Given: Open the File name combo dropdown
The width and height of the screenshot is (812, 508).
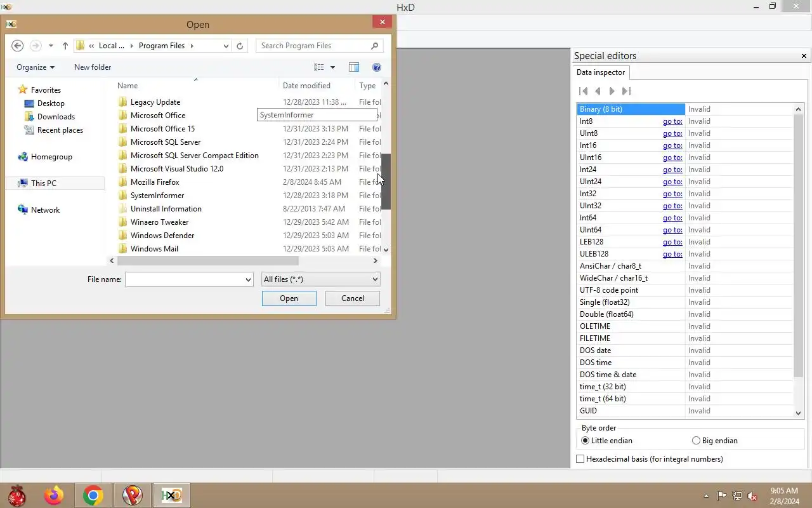Looking at the screenshot, I should [248, 279].
